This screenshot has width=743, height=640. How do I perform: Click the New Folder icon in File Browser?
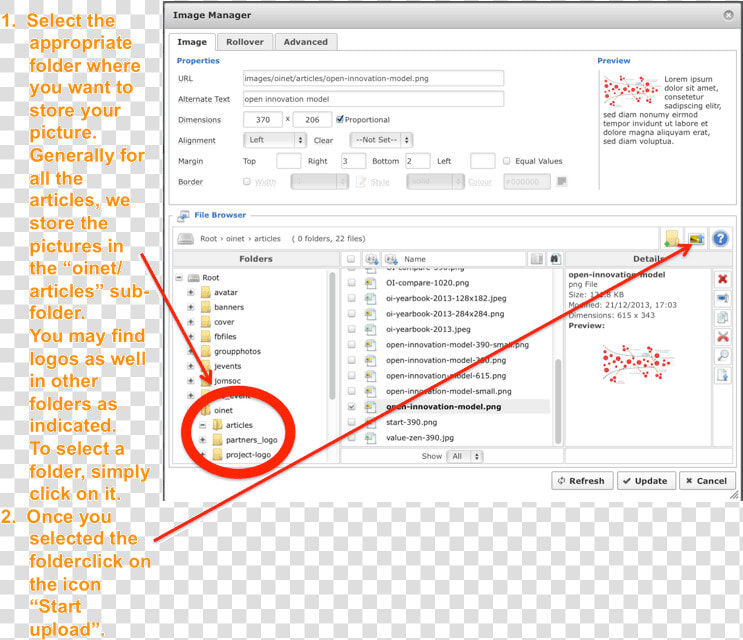(672, 238)
